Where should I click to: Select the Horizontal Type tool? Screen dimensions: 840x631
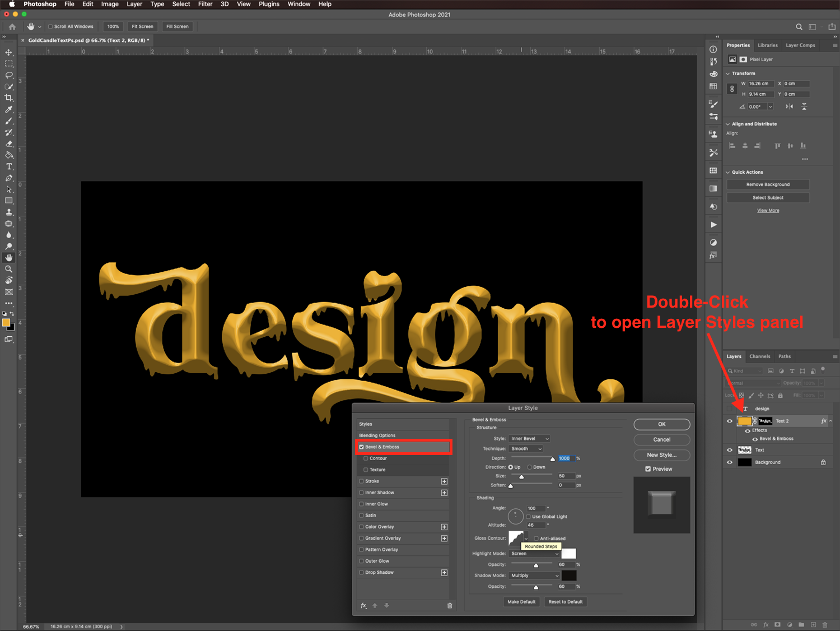click(9, 166)
